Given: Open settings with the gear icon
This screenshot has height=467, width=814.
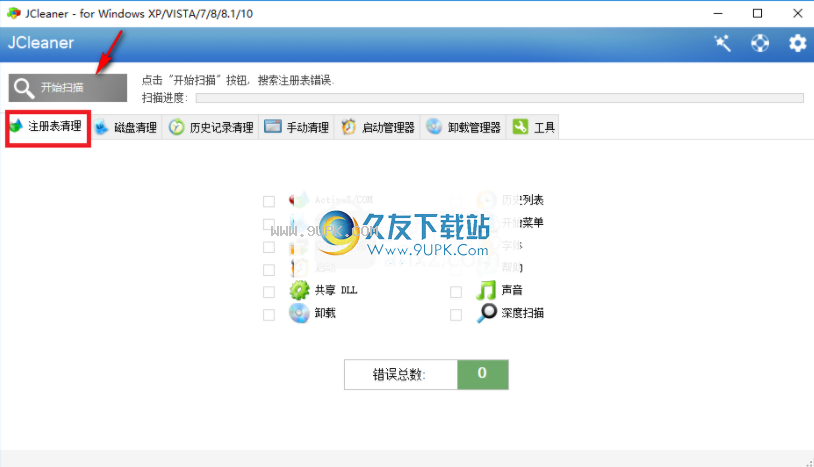Looking at the screenshot, I should (798, 43).
